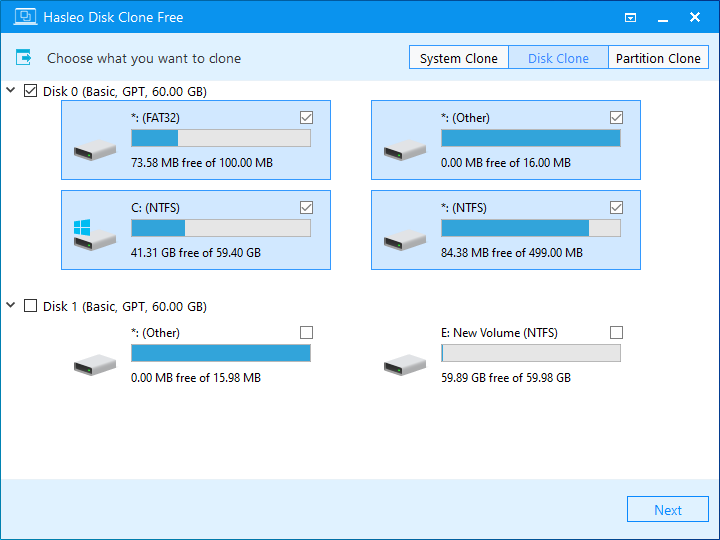Image resolution: width=720 pixels, height=540 pixels.
Task: Click the Windows drive icon of C: (NTFS)
Action: pos(95,235)
